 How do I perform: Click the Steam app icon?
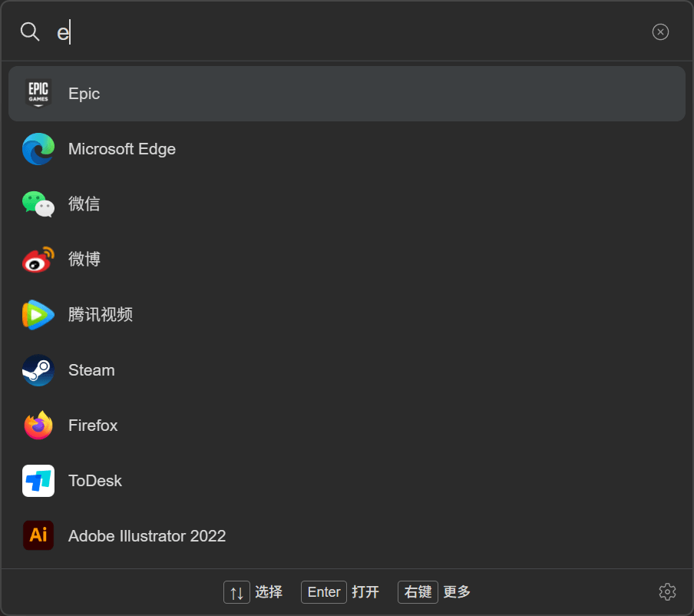click(x=38, y=370)
